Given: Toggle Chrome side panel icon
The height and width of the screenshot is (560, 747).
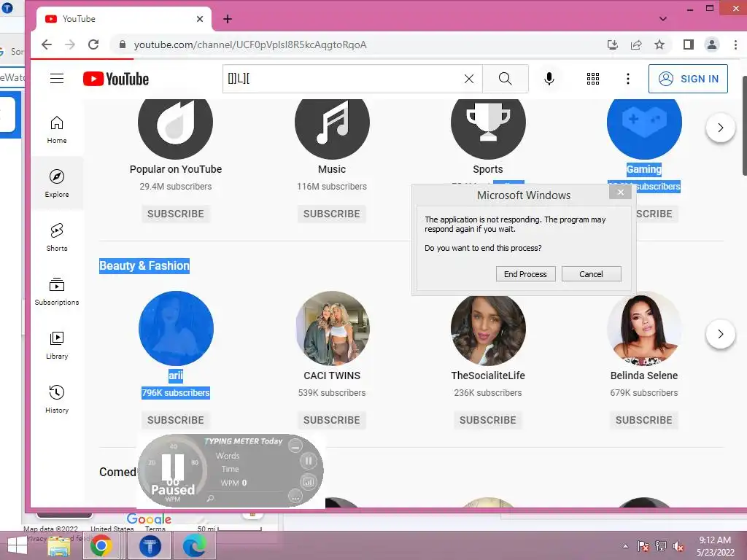Looking at the screenshot, I should [x=689, y=44].
